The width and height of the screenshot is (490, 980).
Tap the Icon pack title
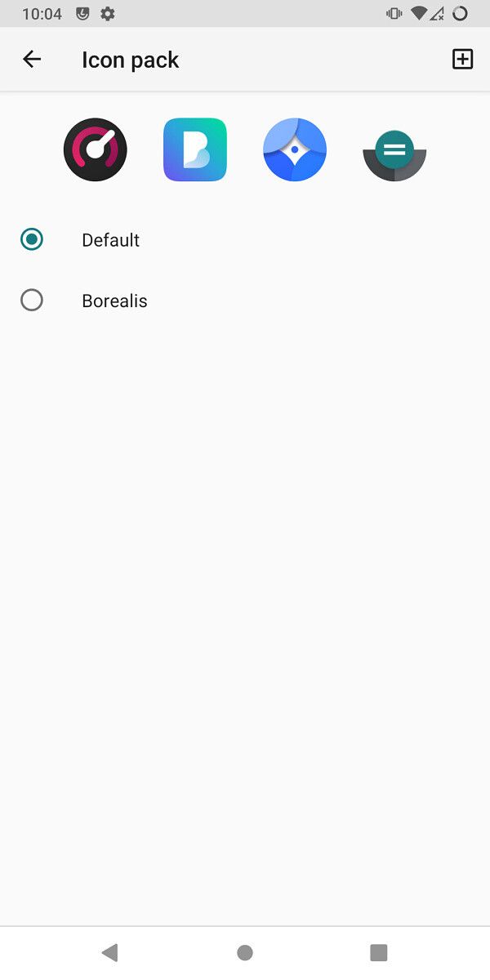(130, 59)
